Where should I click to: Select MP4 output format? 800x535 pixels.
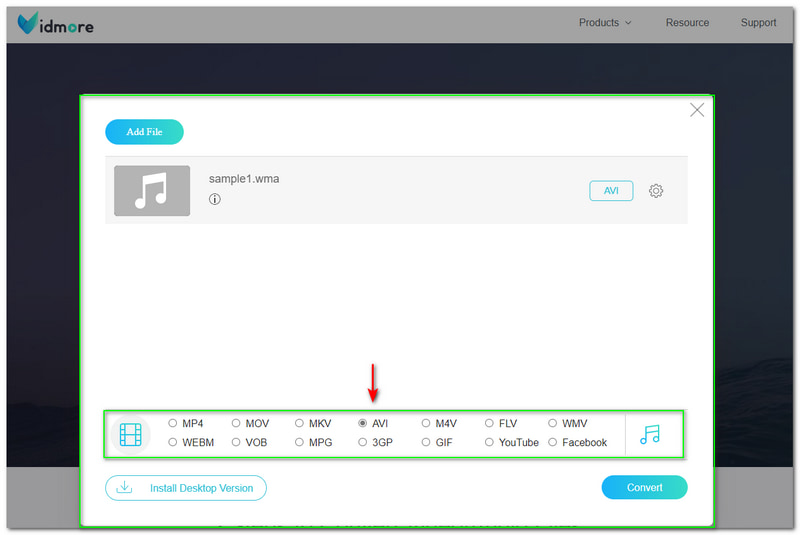click(x=173, y=423)
